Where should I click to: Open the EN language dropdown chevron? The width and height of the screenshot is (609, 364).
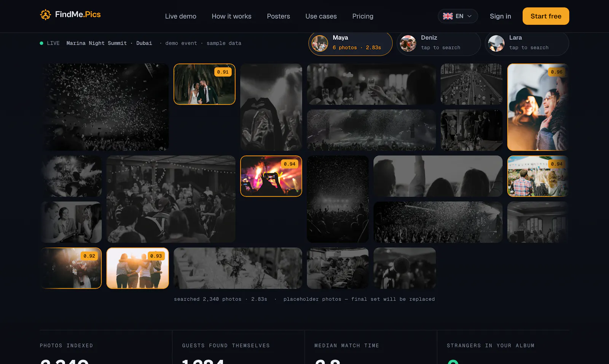click(469, 16)
